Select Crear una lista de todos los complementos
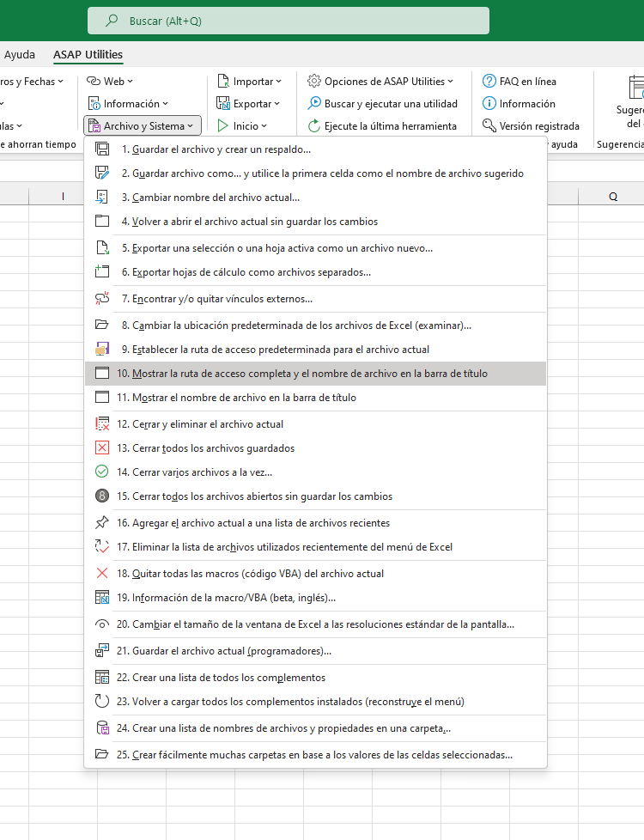Viewport: 644px width, 840px height. [316, 677]
